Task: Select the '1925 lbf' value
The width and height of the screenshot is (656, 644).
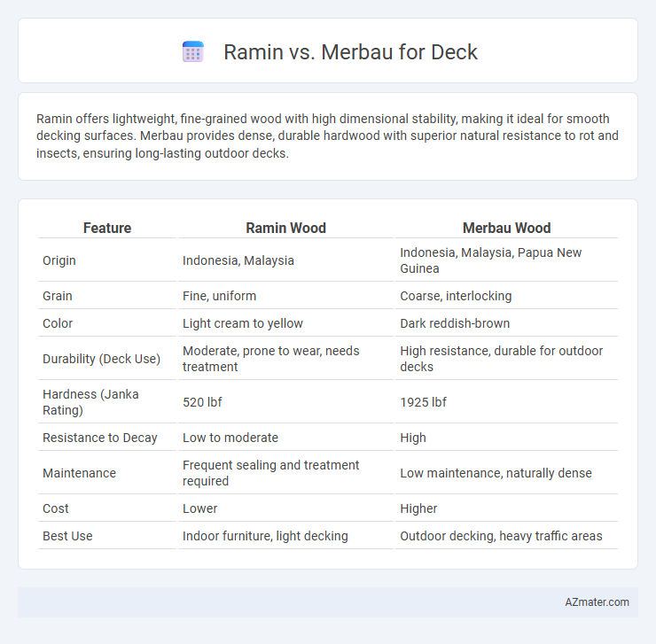Action: pyautogui.click(x=423, y=402)
